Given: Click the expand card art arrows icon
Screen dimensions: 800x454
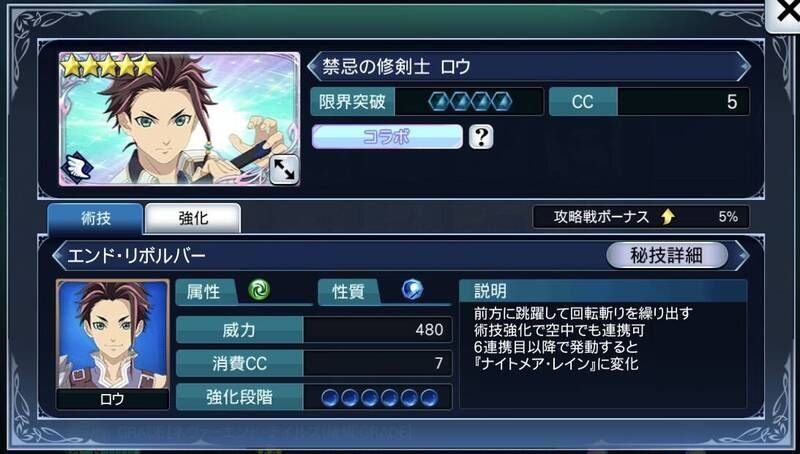Looking at the screenshot, I should point(284,169).
